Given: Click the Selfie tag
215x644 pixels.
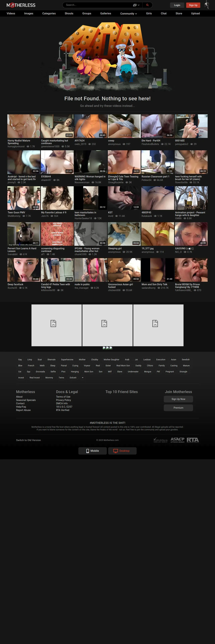Looking at the screenshot, I should tap(53, 371).
